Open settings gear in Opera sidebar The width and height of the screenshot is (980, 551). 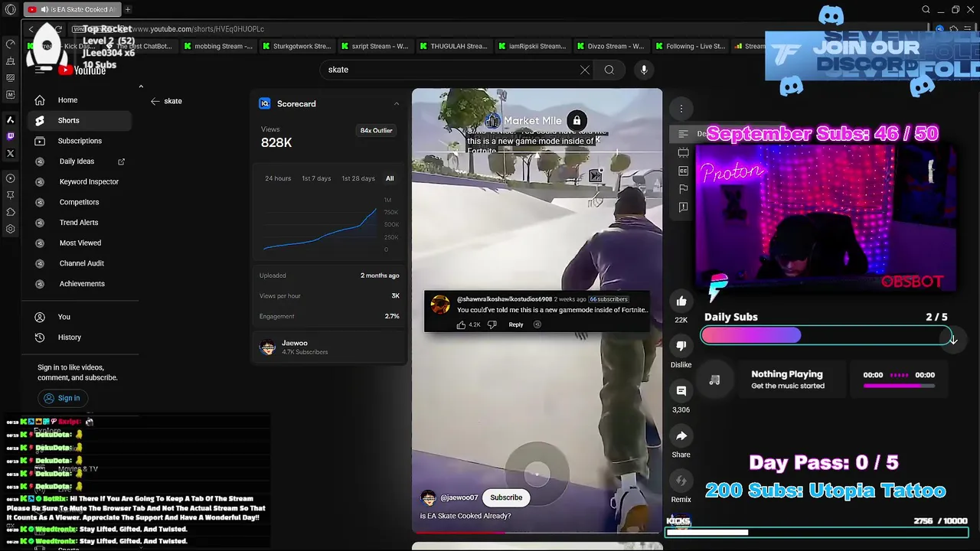point(11,229)
